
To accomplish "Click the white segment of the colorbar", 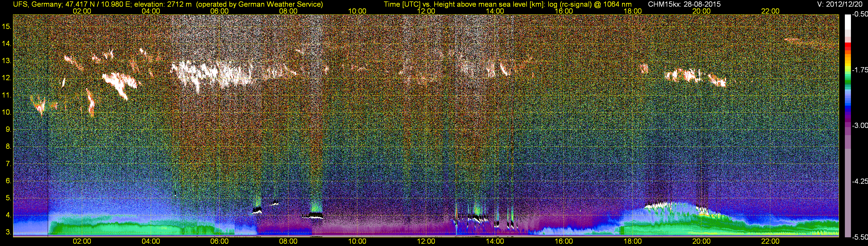I will tap(847, 22).
